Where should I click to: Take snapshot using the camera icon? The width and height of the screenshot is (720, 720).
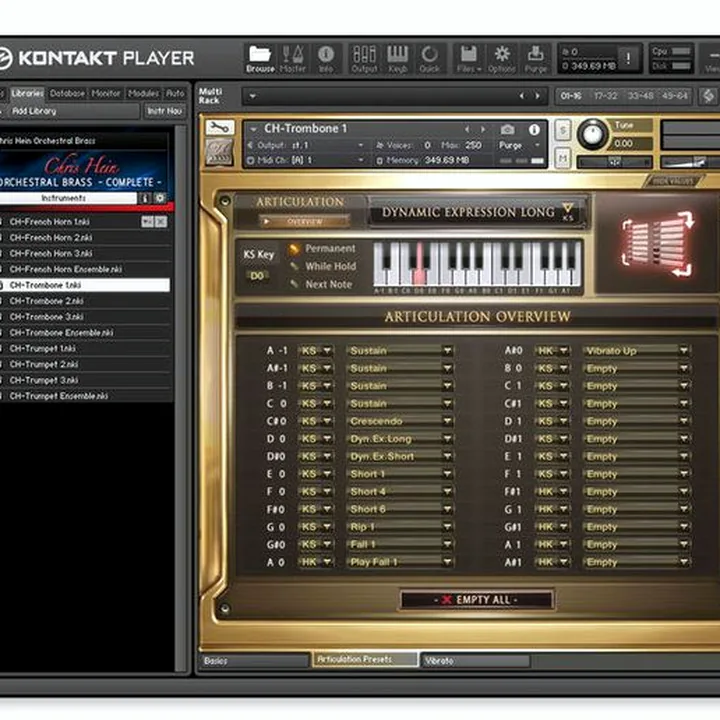(x=507, y=130)
